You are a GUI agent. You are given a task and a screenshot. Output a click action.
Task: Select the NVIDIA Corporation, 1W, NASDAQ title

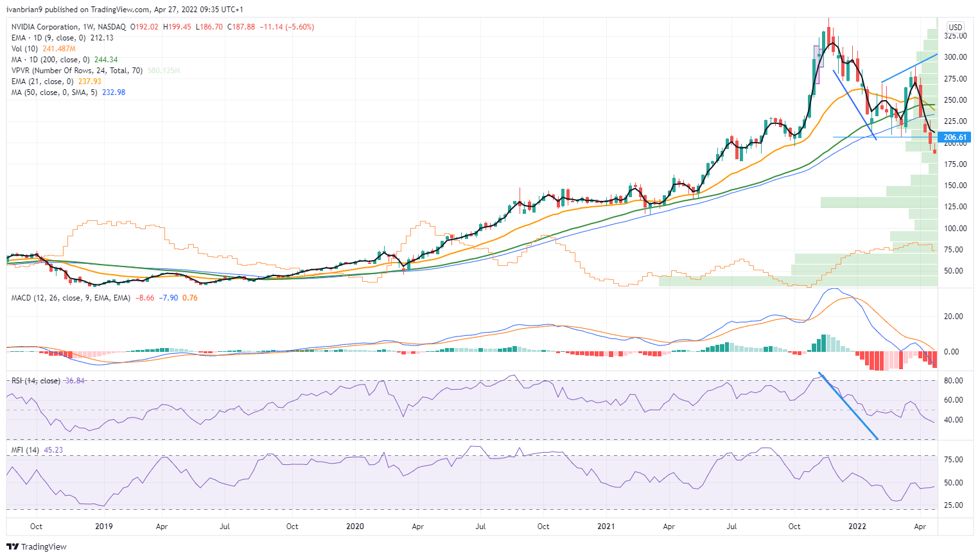pos(69,27)
